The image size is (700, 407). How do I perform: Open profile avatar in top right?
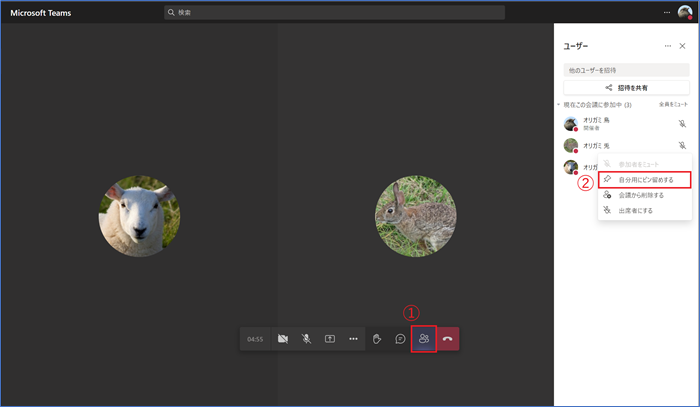pos(685,12)
